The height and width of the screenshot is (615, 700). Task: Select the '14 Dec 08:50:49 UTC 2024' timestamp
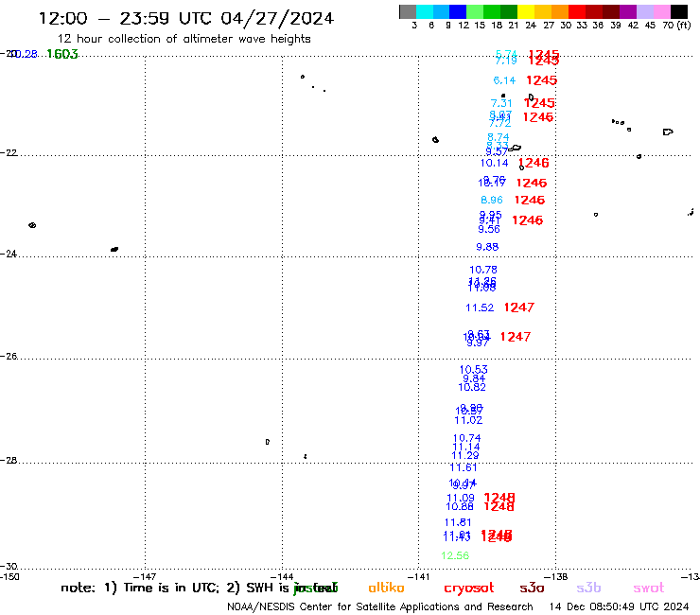[620, 606]
